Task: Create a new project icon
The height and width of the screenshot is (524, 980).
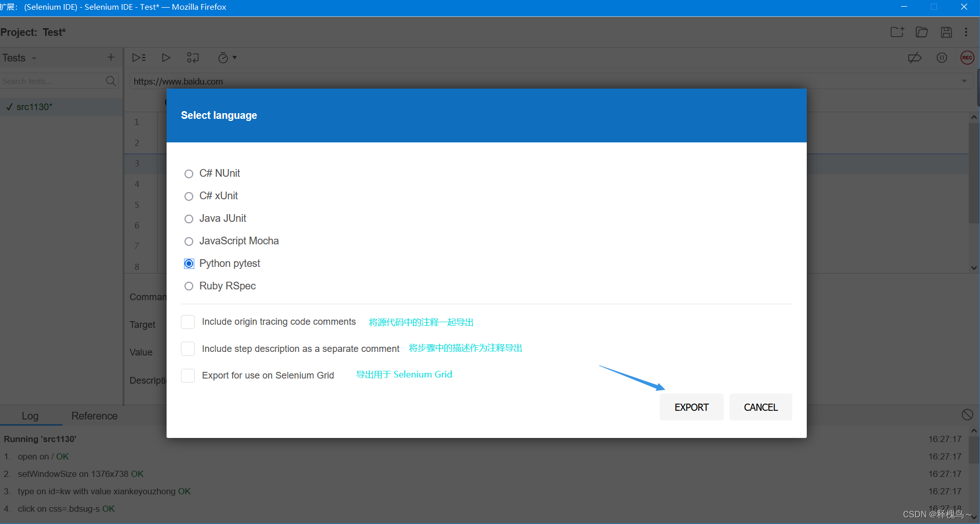Action: pos(897,32)
